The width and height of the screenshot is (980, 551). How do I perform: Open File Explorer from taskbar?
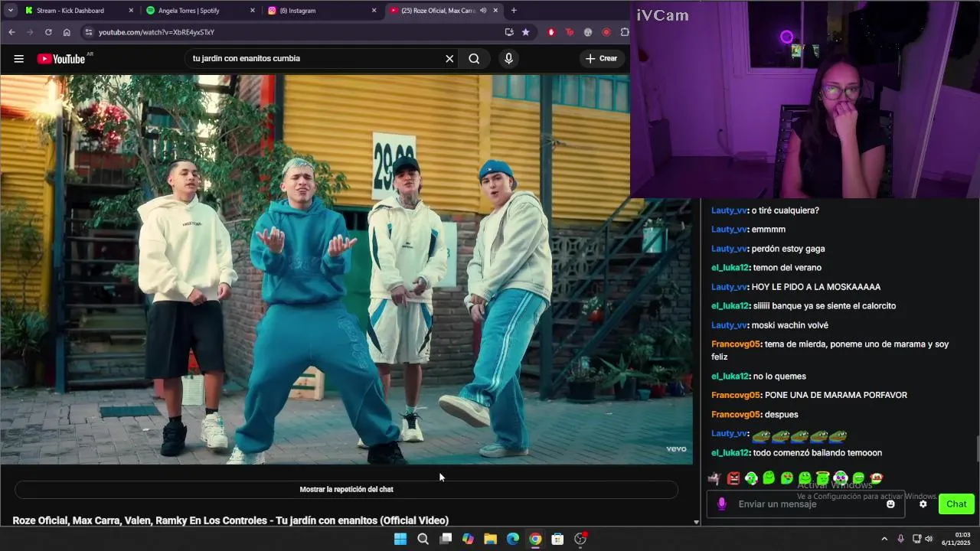tap(490, 539)
